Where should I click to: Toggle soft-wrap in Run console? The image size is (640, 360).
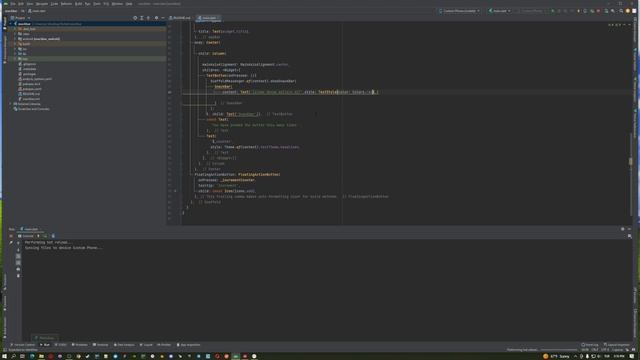[18, 256]
